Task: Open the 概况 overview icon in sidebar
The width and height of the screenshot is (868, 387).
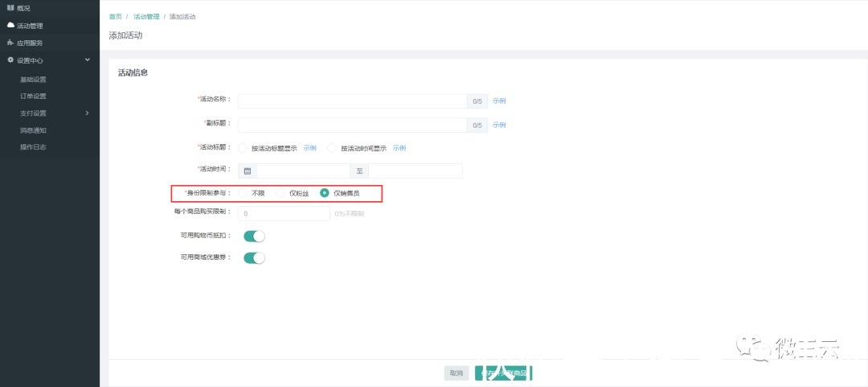Action: (x=10, y=8)
